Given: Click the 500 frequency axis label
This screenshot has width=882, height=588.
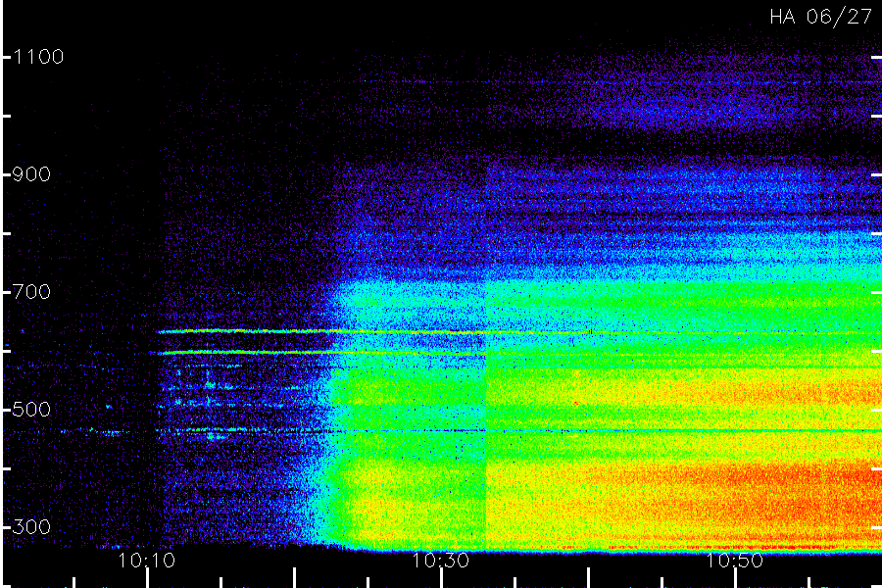Looking at the screenshot, I should click(31, 409).
